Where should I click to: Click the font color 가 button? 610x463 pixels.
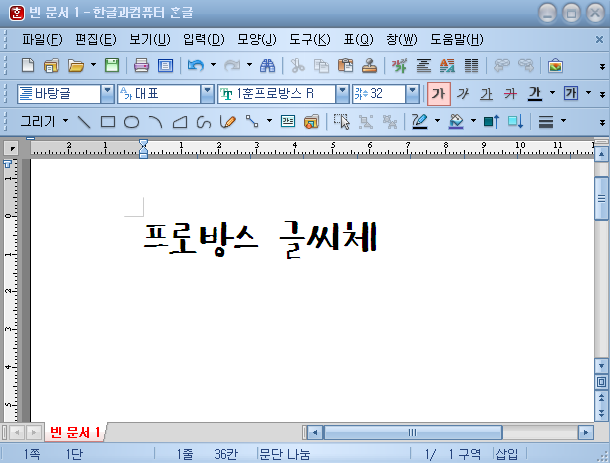point(535,94)
